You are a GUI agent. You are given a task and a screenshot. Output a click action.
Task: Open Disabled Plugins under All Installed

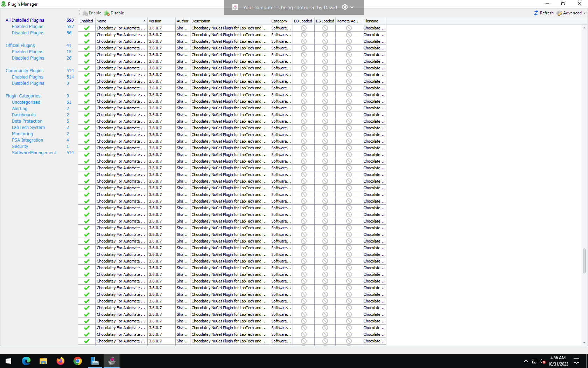coord(28,33)
